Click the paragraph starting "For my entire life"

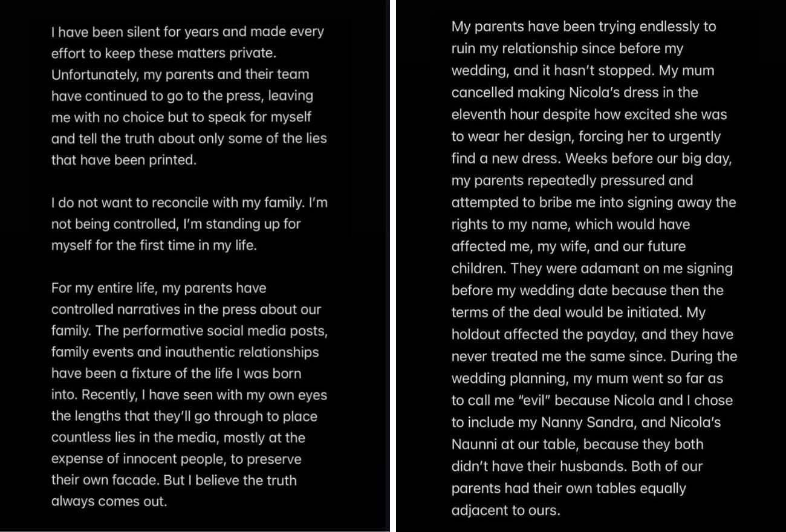tap(189, 395)
